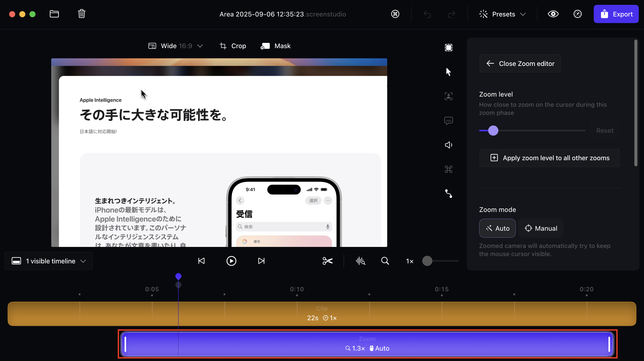
Task: Click the timeline zoom slider knob
Action: (427, 261)
